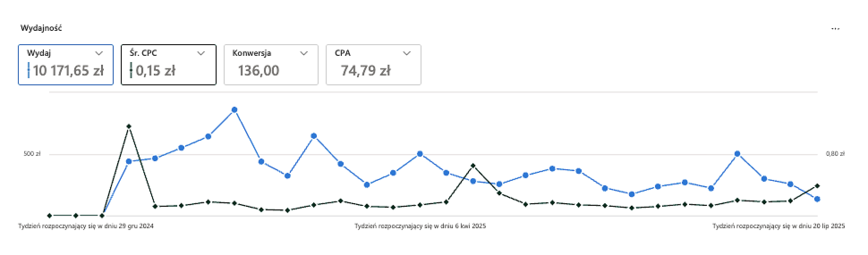
Task: Toggle the Wydaj 10 171,65 zł value
Action: pyautogui.click(x=68, y=71)
